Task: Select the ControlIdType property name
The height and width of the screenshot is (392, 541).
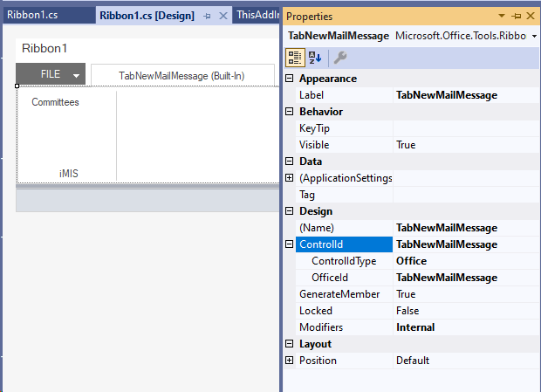Action: coord(344,260)
